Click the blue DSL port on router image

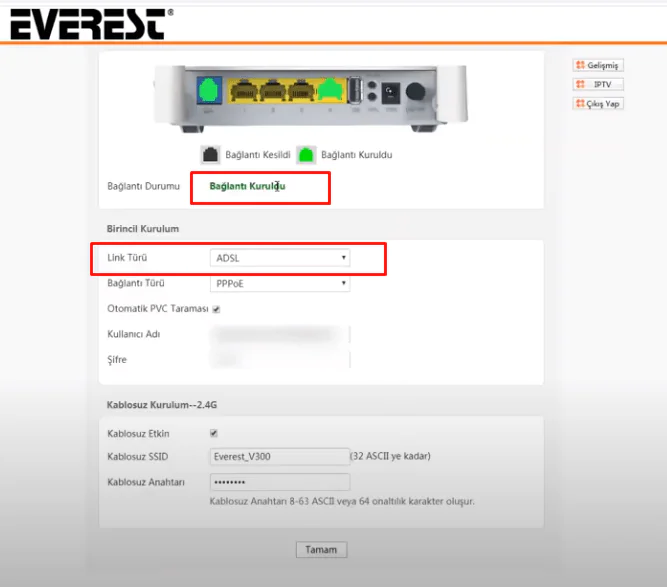209,90
